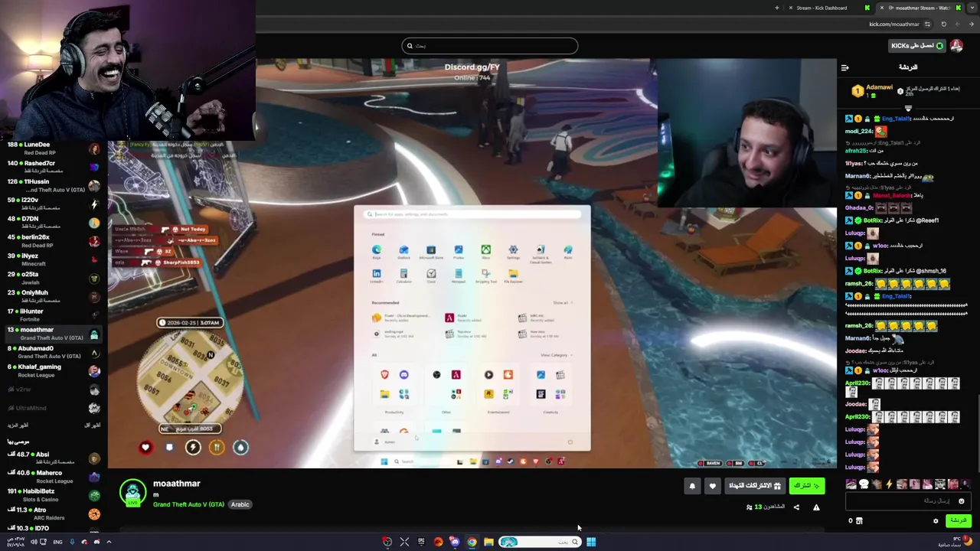Click the share icon below the stream
Image resolution: width=980 pixels, height=551 pixels.
coord(796,507)
